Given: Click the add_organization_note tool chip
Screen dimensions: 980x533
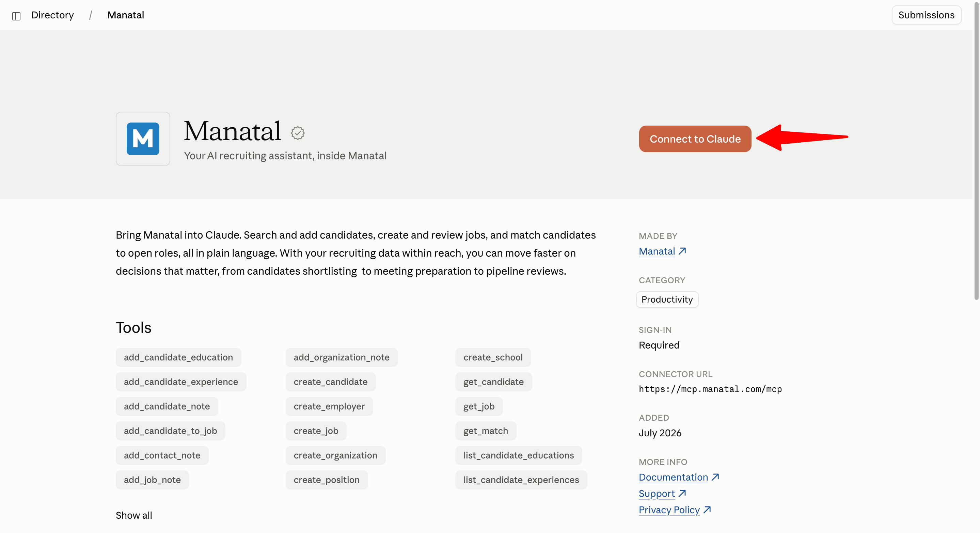Looking at the screenshot, I should point(342,357).
